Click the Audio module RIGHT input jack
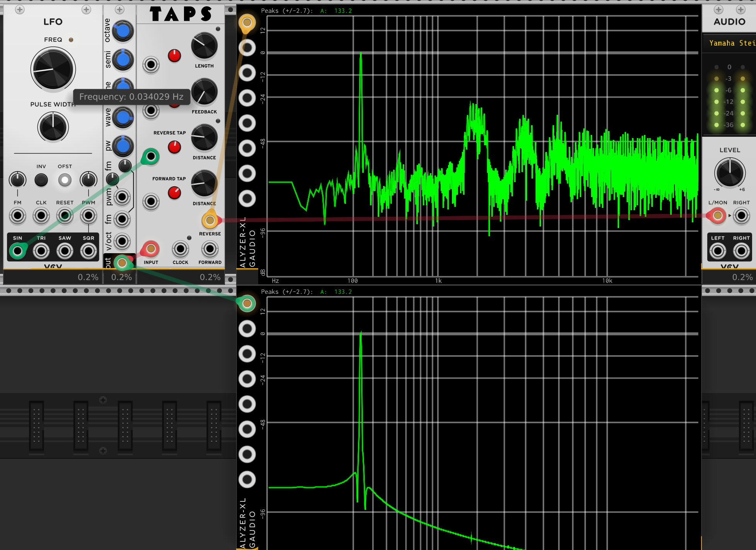Viewport: 756px width, 550px height. pyautogui.click(x=741, y=216)
